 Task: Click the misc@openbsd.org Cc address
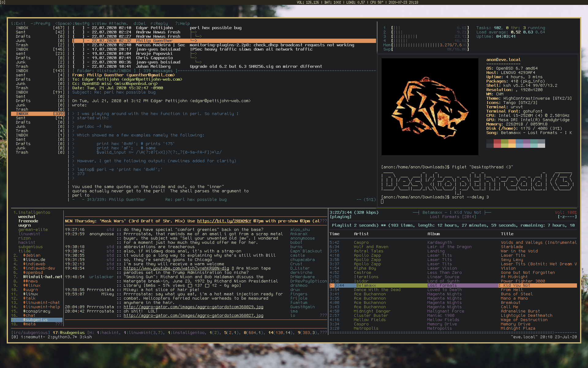[x=136, y=83]
